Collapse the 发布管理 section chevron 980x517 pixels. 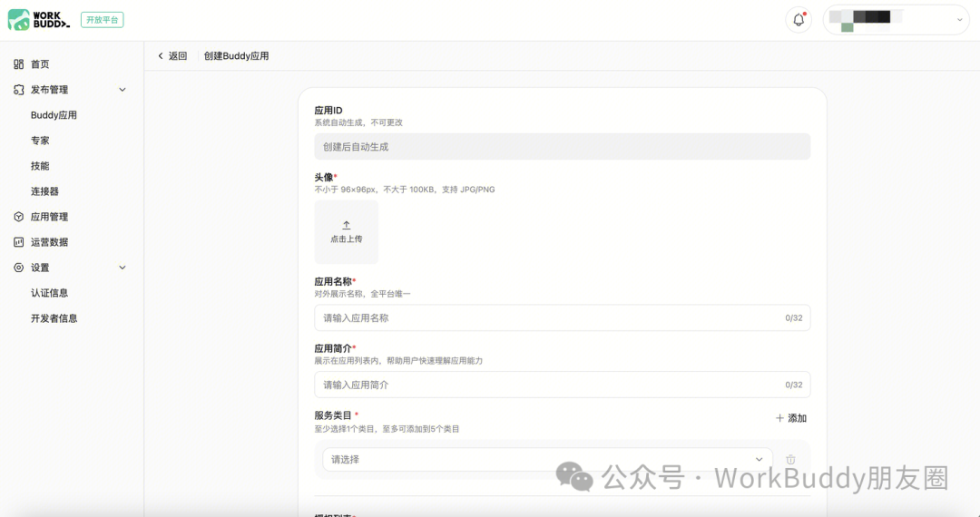pyautogui.click(x=122, y=89)
